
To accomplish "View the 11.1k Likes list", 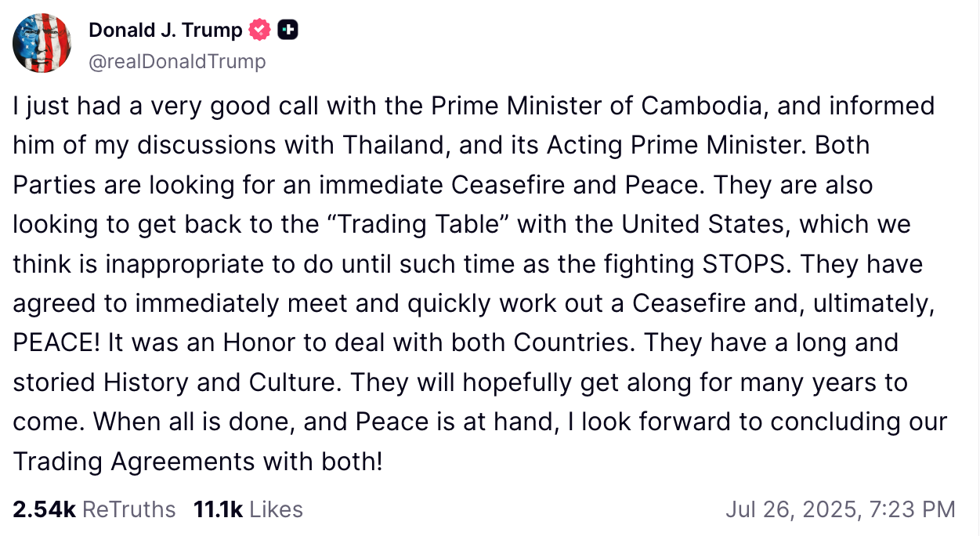I will (x=248, y=509).
